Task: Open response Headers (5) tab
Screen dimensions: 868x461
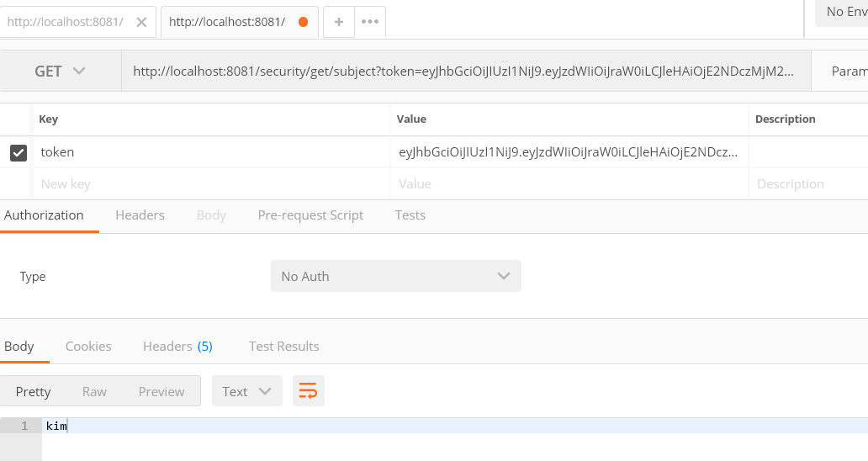Action: click(x=177, y=347)
